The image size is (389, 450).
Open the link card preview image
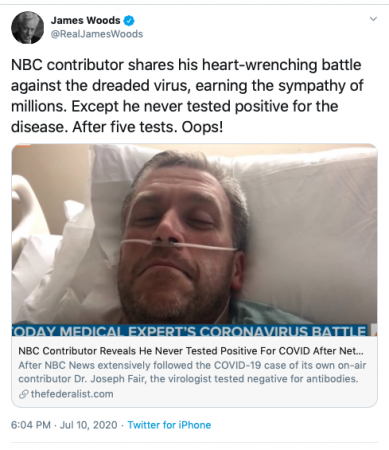click(194, 240)
